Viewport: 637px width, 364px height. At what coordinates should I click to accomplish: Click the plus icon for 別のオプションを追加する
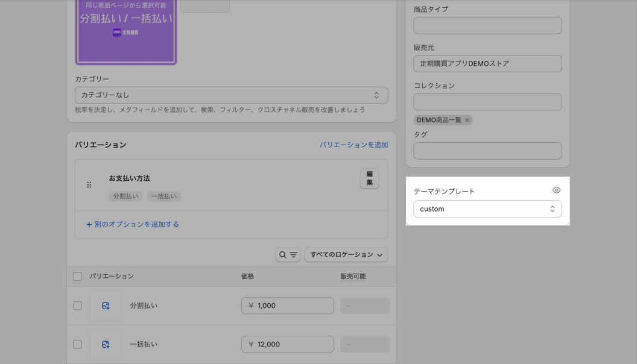click(x=89, y=225)
